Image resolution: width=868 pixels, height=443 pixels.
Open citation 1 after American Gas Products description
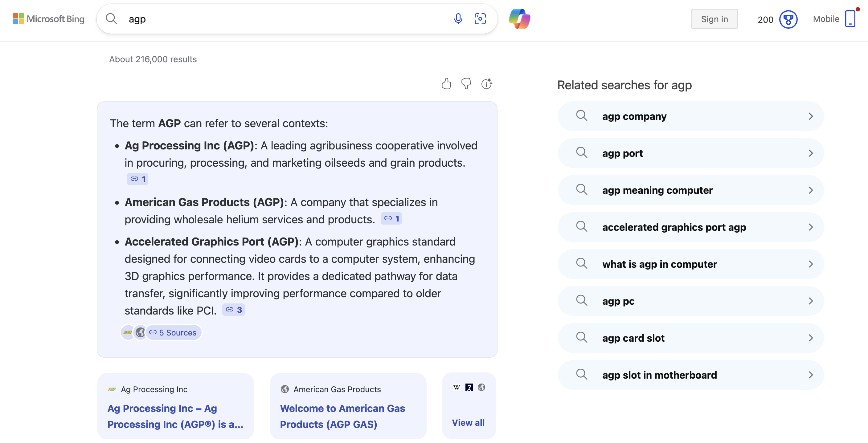(391, 219)
